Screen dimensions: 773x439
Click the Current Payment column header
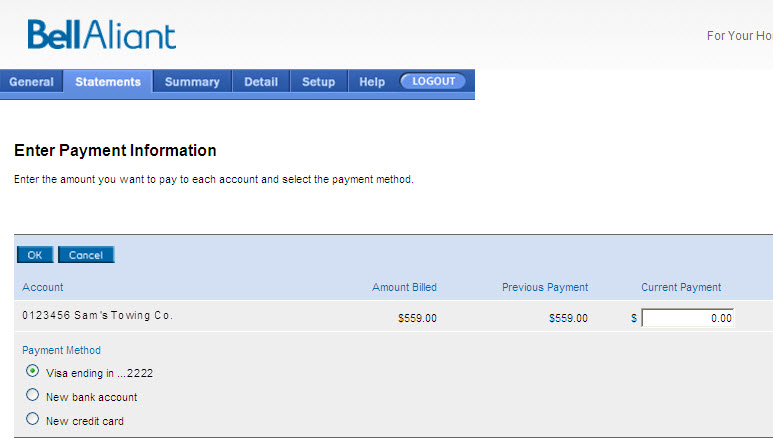coord(681,287)
